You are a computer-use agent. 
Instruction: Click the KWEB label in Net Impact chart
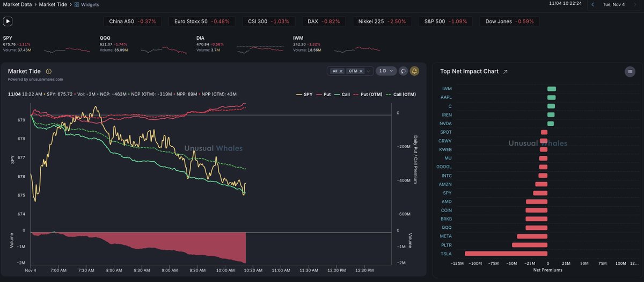click(x=445, y=149)
